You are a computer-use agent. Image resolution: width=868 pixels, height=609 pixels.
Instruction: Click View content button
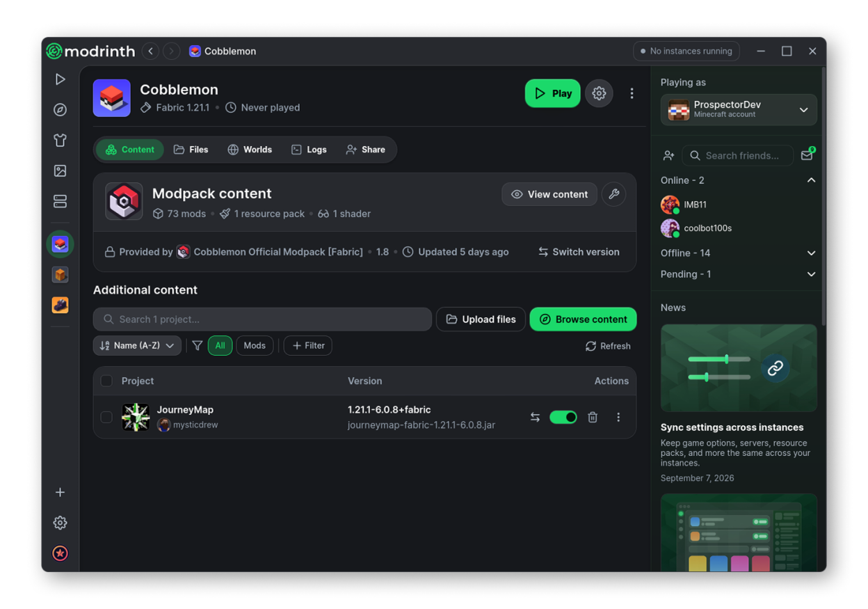point(549,194)
